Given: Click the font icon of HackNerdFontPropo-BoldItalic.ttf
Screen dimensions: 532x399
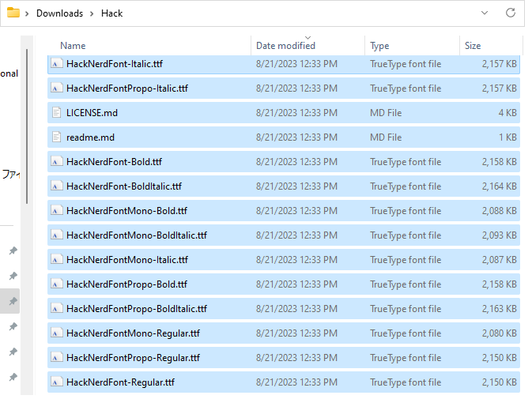Looking at the screenshot, I should (x=57, y=308).
